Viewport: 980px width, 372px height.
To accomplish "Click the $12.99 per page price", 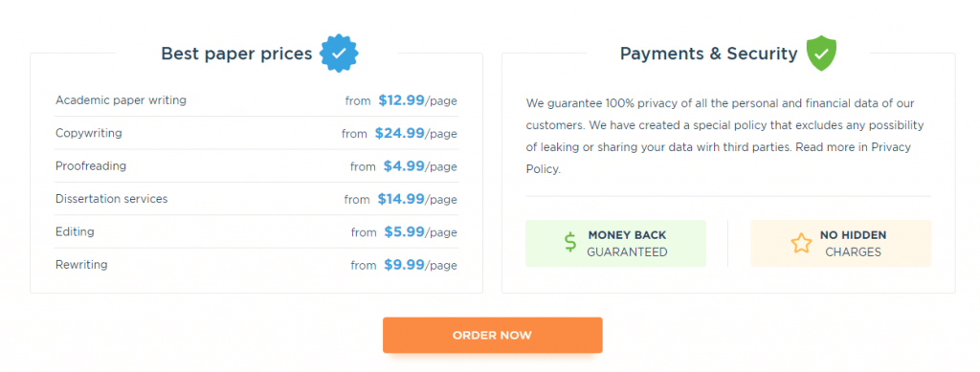I will 417,99.
